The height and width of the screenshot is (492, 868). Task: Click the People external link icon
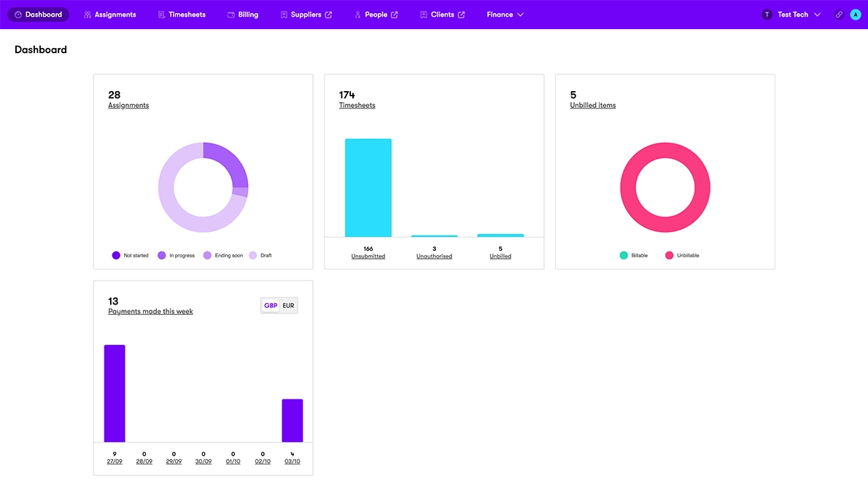(x=394, y=15)
